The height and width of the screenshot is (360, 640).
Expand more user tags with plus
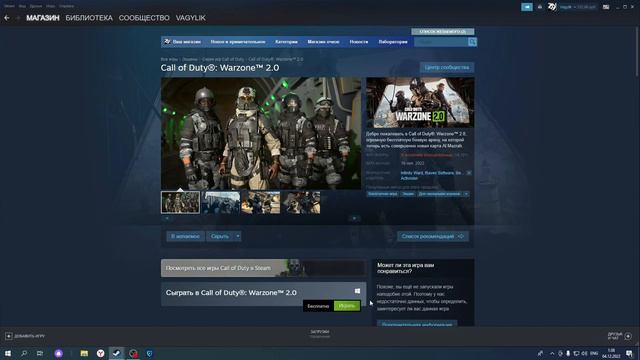coord(466,194)
